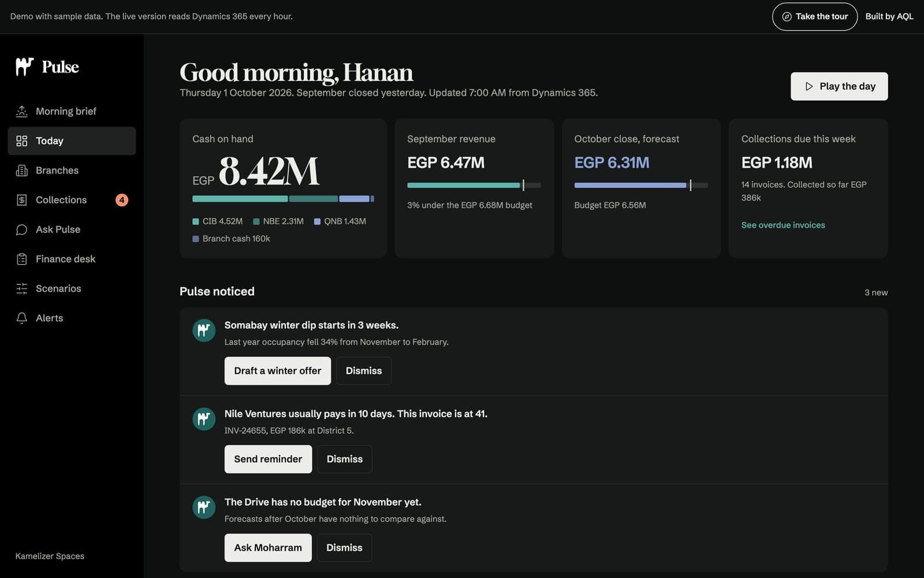Click the avatar icon beside Somabay notice
This screenshot has height=578, width=924.
[x=204, y=331]
